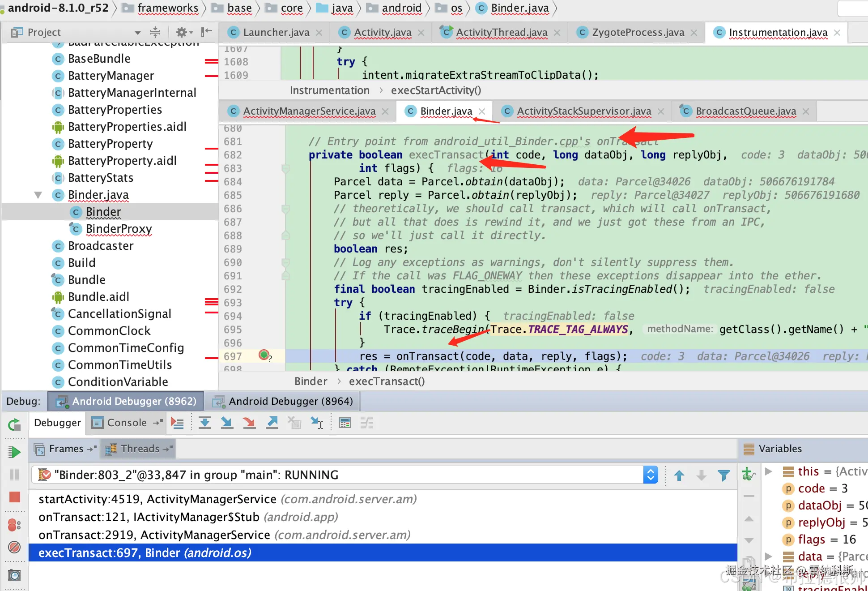Select startActivity:4519 stack frame

157,499
